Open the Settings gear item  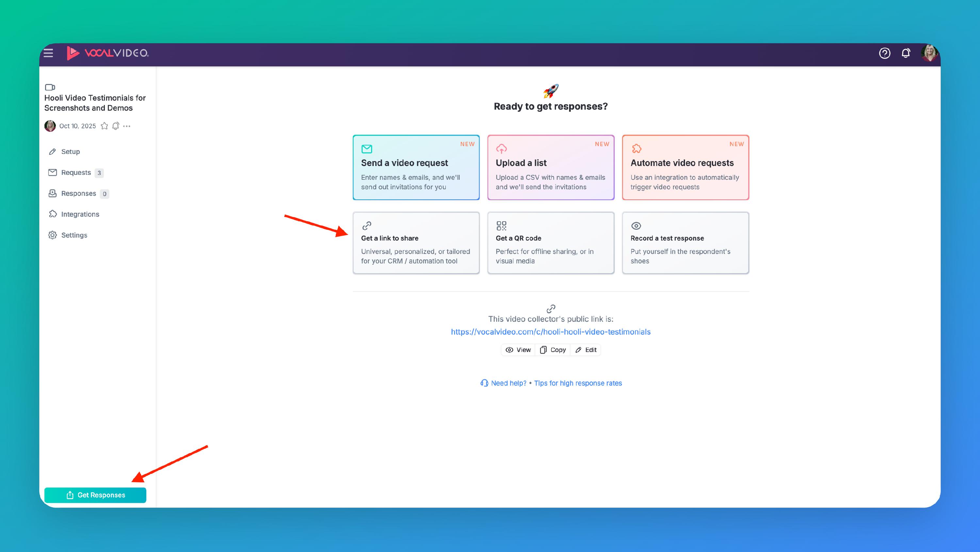pyautogui.click(x=74, y=235)
